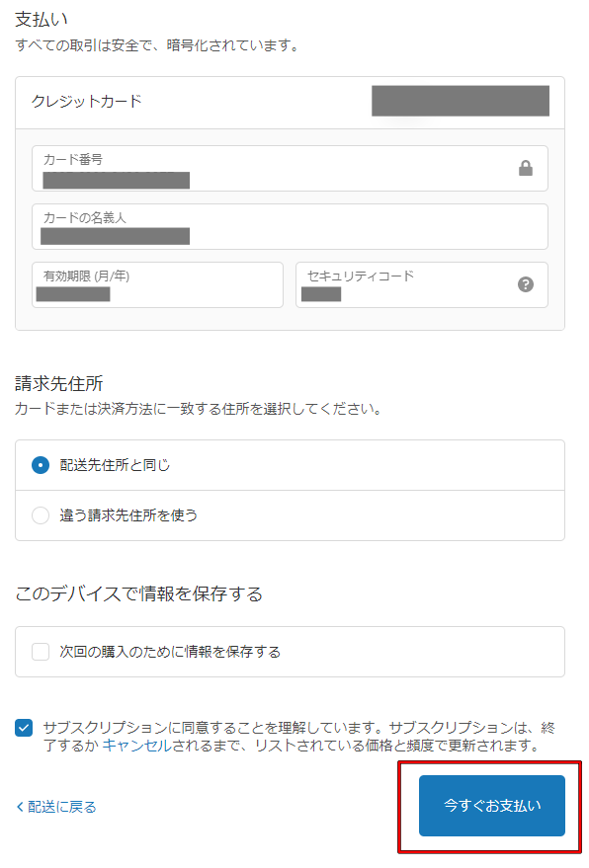
Task: Click the 今すぐお支払い button
Action: [x=491, y=806]
